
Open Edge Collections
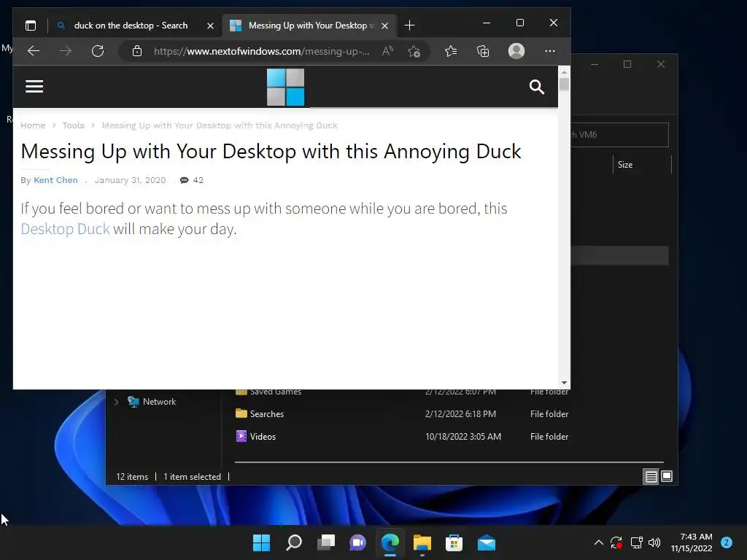(483, 51)
